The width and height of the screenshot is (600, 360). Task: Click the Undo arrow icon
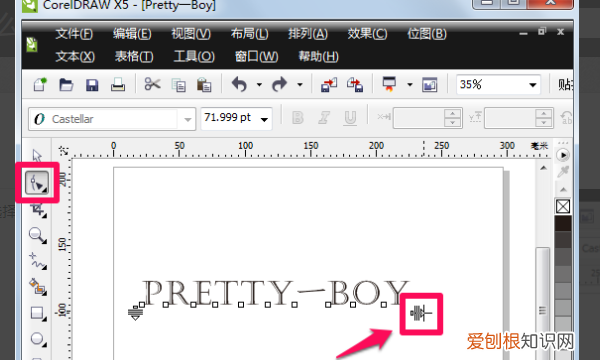coord(239,84)
